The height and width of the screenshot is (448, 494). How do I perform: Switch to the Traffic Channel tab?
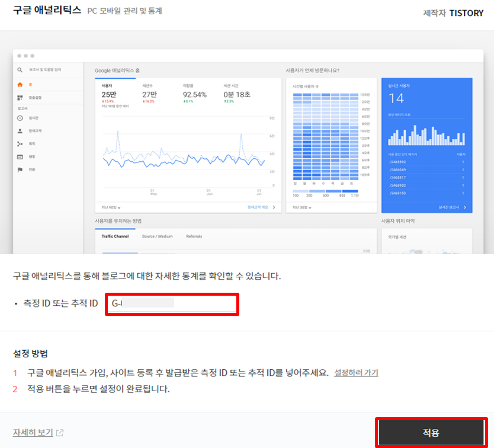(116, 236)
